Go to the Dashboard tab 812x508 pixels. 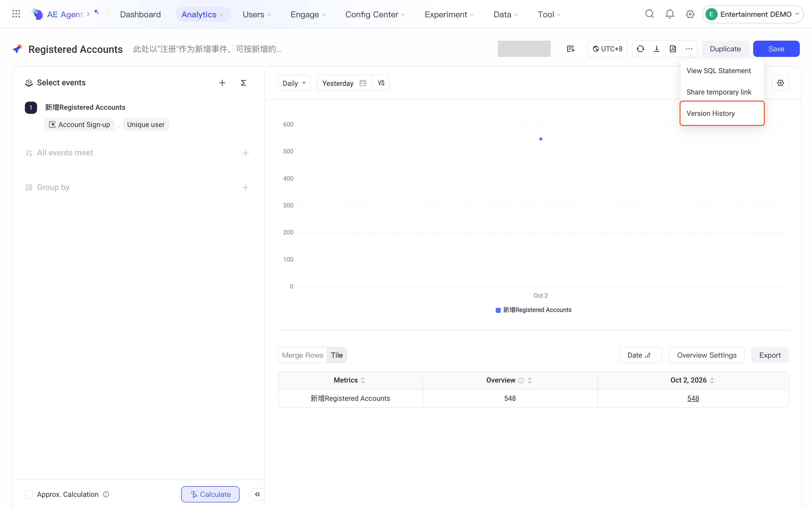tap(140, 14)
